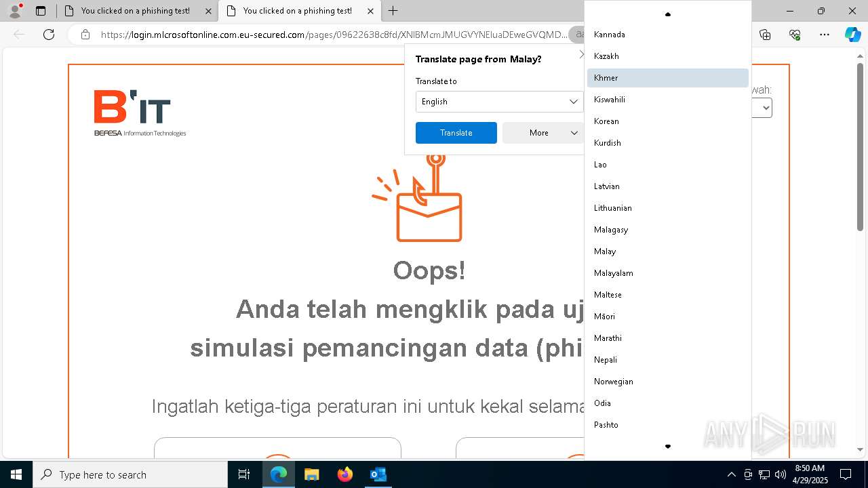
Task: Open File Explorer from taskbar
Action: click(312, 474)
